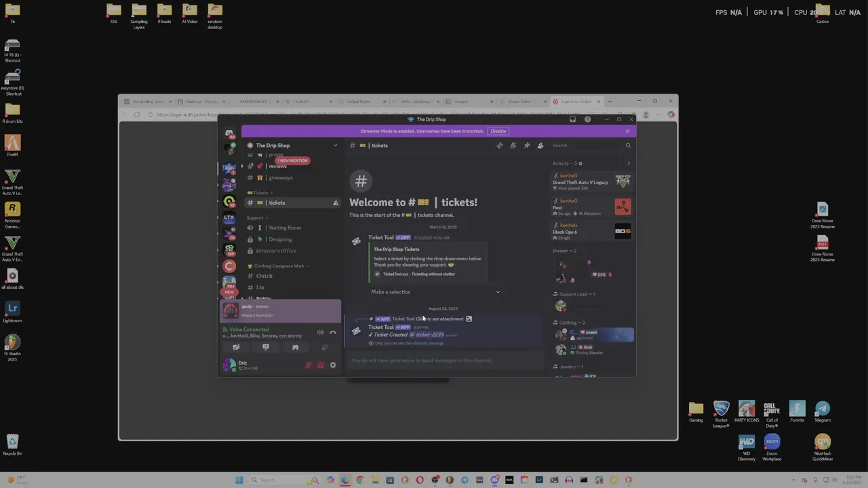Open the ticket-2239 channel link
Image resolution: width=868 pixels, height=488 pixels.
[x=427, y=335]
